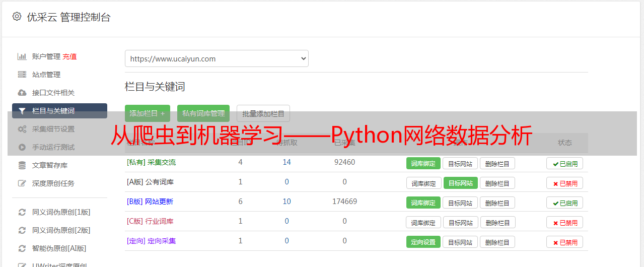Toggle 已禁用 status for 行业词库
Image resolution: width=644 pixels, height=267 pixels.
point(564,222)
